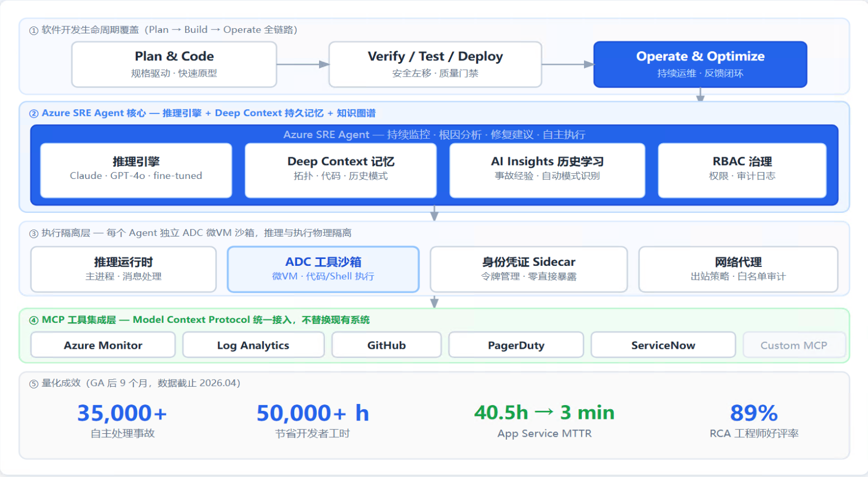868x477 pixels.
Task: Click the blue Operate & Optimize box
Action: click(700, 64)
